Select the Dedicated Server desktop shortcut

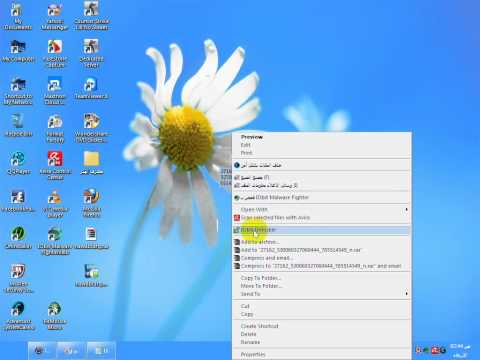(x=91, y=53)
